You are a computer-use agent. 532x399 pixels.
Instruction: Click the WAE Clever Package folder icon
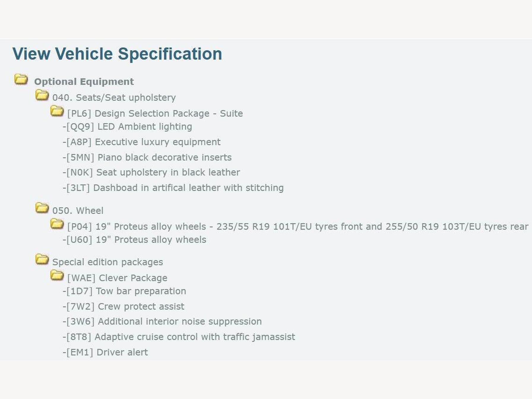point(57,276)
